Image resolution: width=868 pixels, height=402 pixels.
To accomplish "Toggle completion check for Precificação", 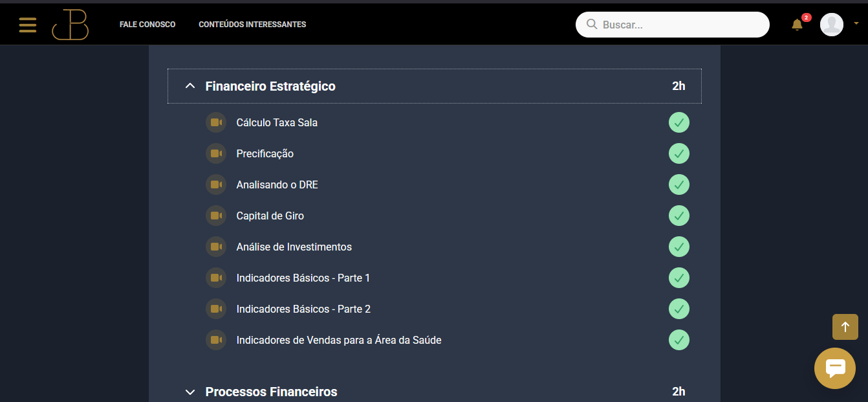I will point(679,153).
